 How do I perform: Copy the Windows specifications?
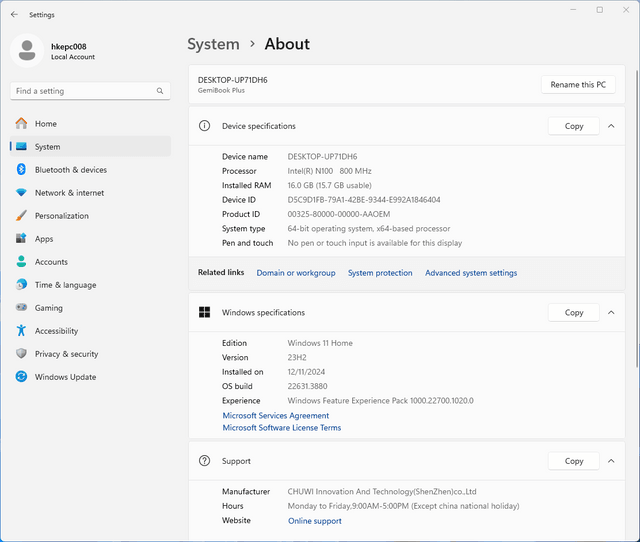pos(574,313)
